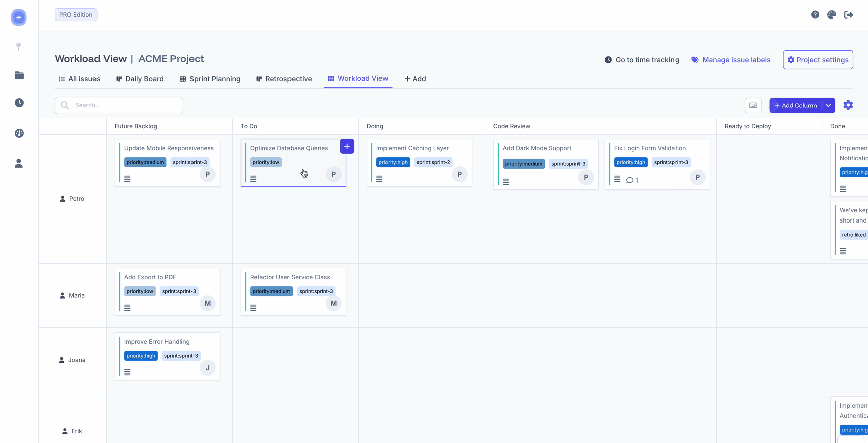
Task: Click the P avatar on Add Dark Mode Support card
Action: tap(586, 177)
